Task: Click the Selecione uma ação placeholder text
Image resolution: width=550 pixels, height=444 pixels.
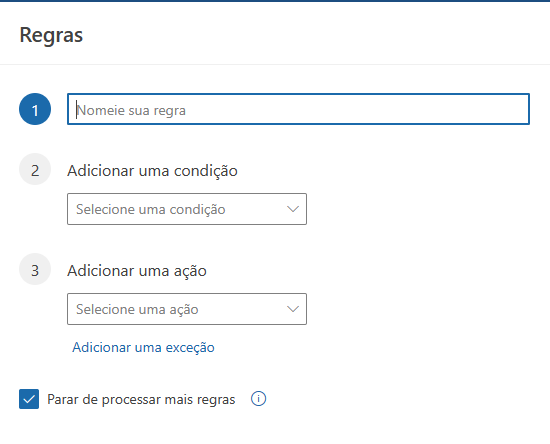Action: coord(137,309)
